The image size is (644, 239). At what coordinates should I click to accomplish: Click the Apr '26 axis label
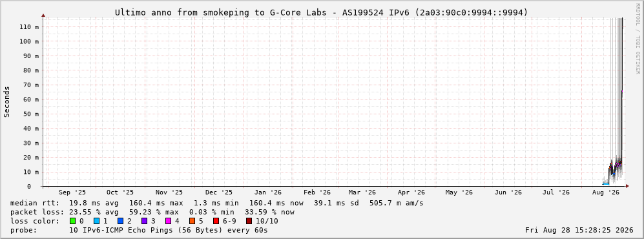click(411, 192)
